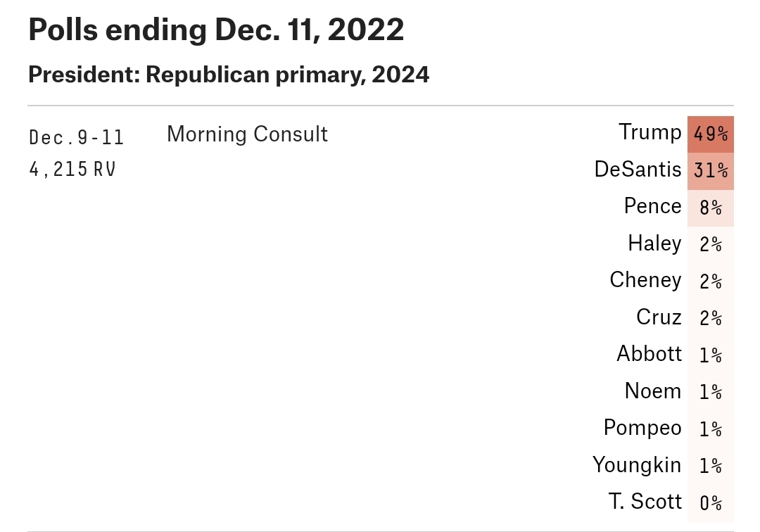
Task: Click the Youngkin candidate label
Action: tap(636, 465)
